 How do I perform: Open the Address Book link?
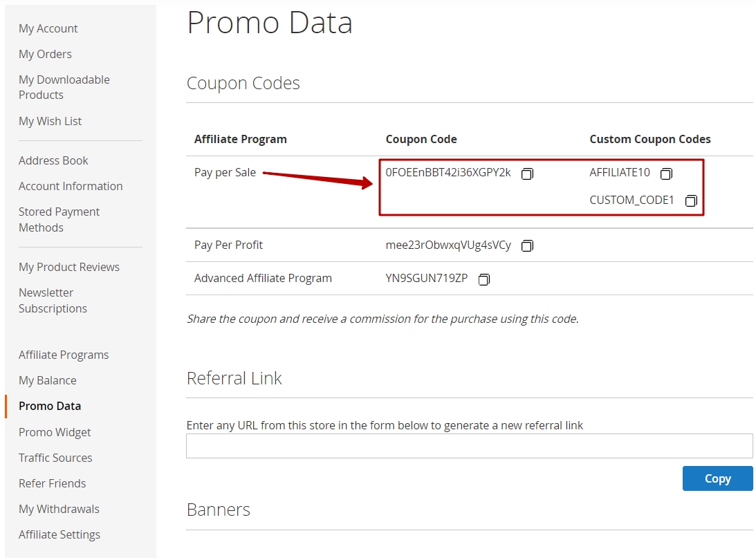coord(53,160)
